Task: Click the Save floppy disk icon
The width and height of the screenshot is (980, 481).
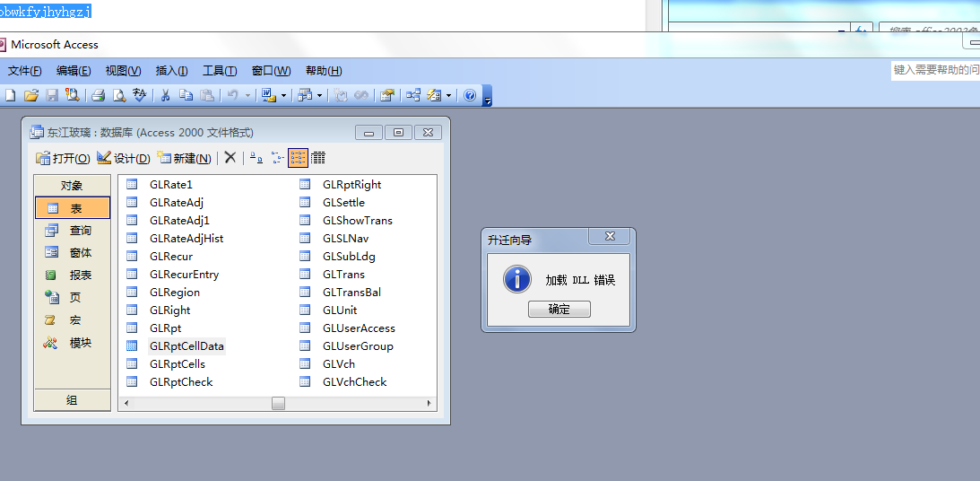Action: [53, 95]
